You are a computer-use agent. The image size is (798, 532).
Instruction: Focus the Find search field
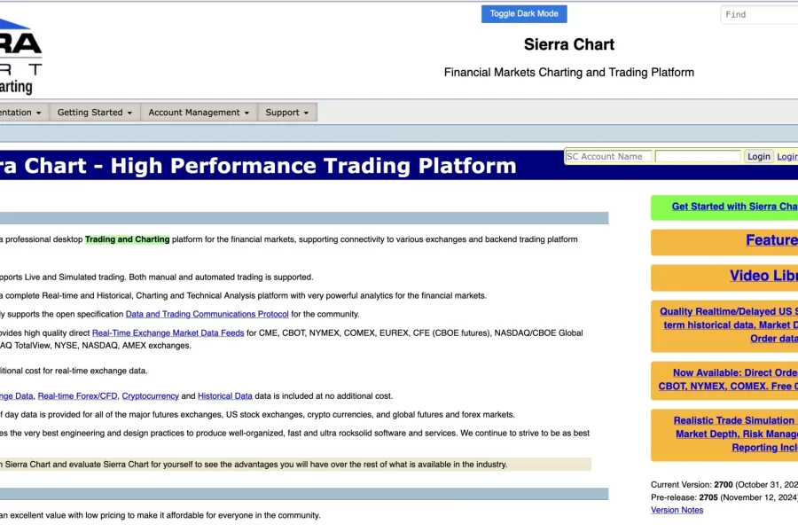coord(759,15)
